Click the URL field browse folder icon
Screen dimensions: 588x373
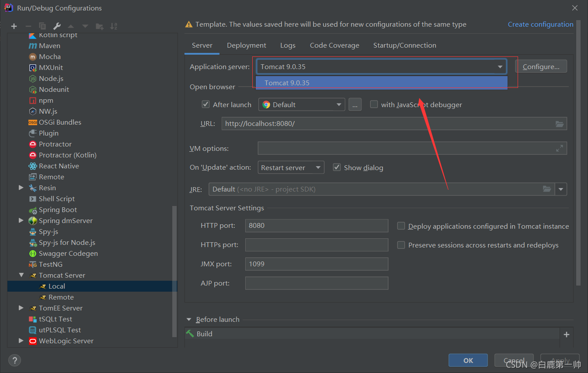560,124
